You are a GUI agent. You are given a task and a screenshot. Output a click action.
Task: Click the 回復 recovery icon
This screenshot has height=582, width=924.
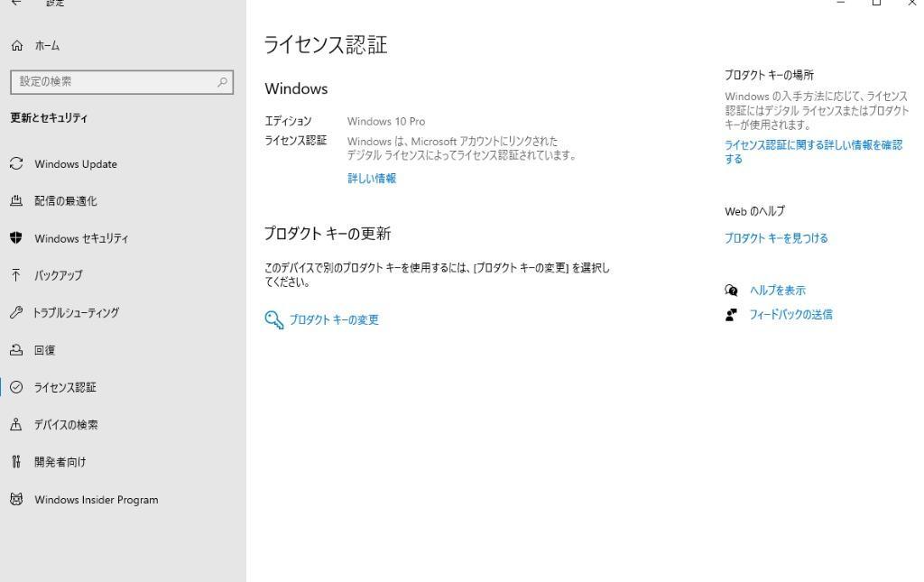(x=16, y=350)
